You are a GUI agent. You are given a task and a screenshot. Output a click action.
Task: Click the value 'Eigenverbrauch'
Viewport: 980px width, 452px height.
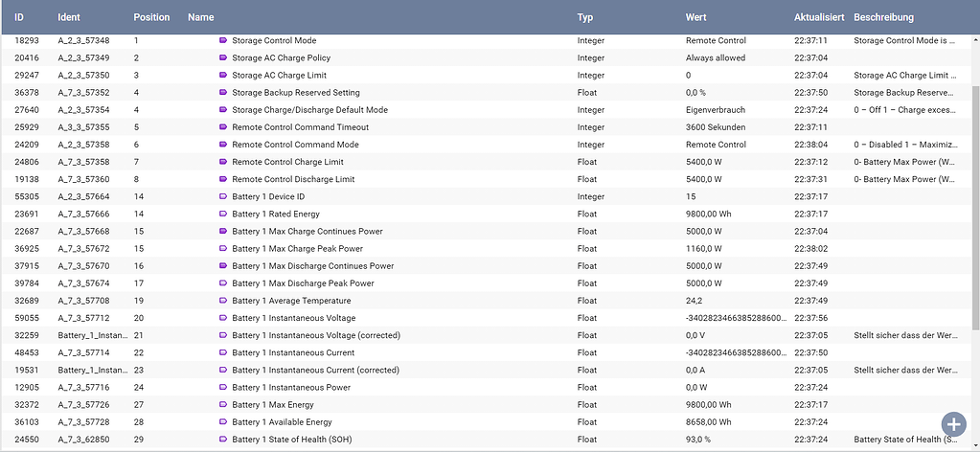716,110
